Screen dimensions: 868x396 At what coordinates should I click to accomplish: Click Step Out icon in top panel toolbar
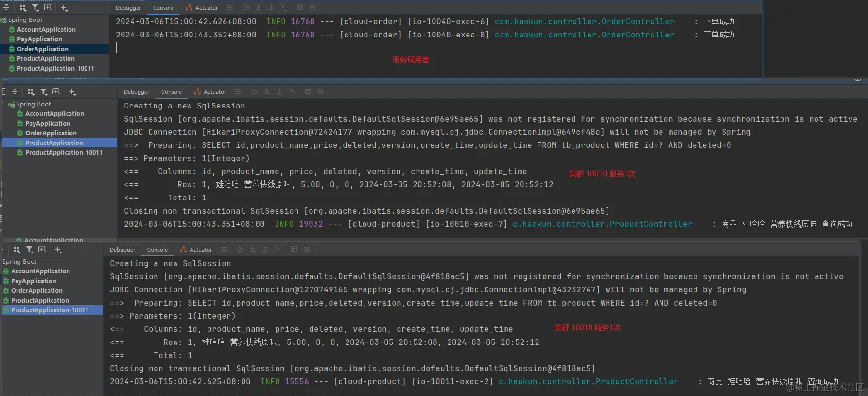coord(271,8)
